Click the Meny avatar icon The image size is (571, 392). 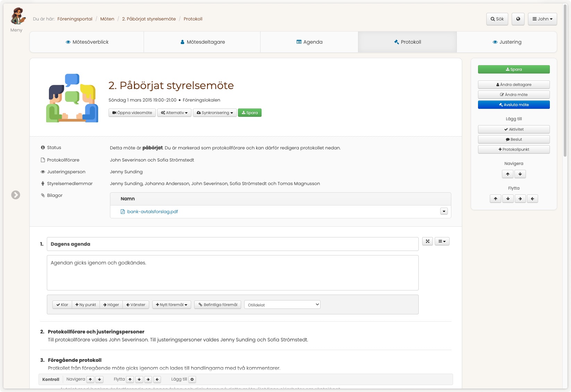[x=18, y=16]
